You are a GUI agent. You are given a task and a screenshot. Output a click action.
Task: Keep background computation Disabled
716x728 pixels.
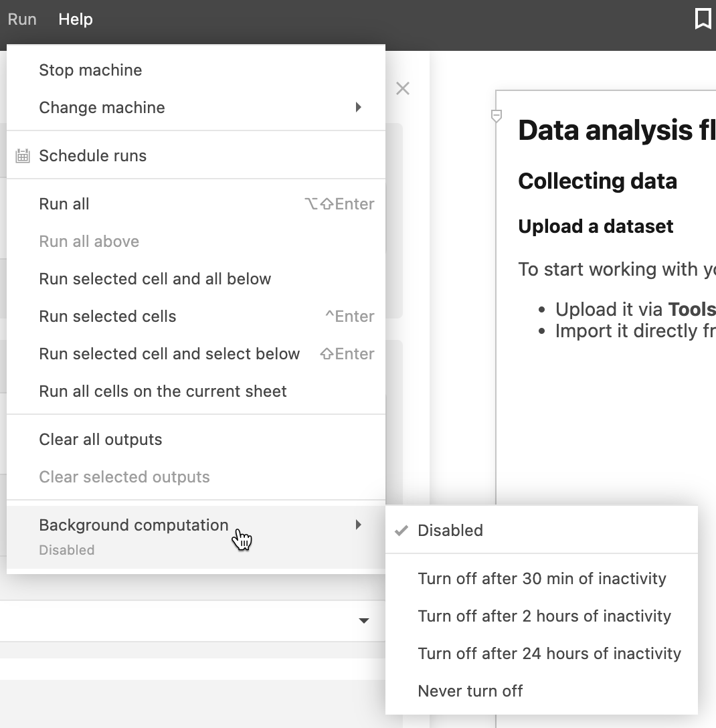click(450, 530)
